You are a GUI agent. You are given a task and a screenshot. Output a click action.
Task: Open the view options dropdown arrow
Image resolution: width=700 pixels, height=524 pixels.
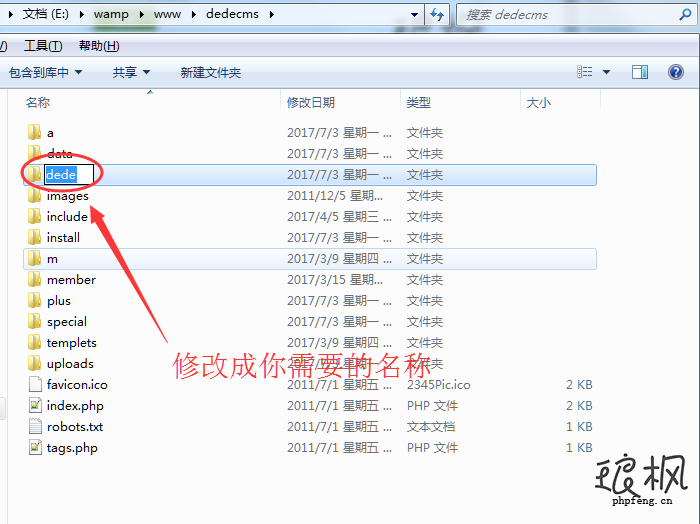point(606,72)
